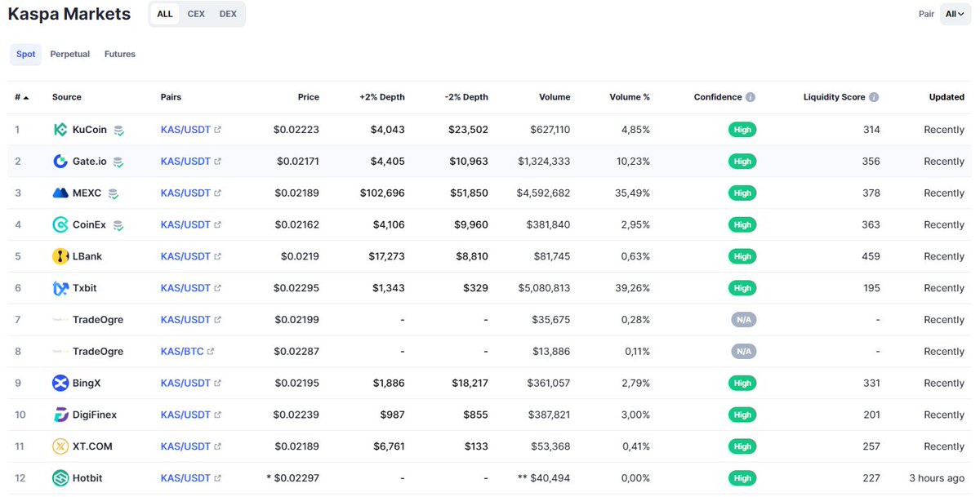This screenshot has height=497, width=980.
Task: Select the ALL exchange filter
Action: [165, 14]
